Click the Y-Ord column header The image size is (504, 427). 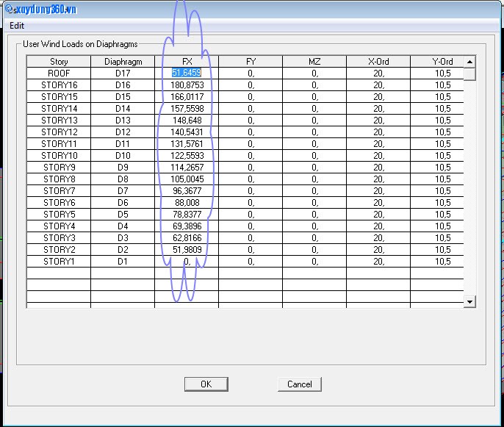tap(442, 62)
